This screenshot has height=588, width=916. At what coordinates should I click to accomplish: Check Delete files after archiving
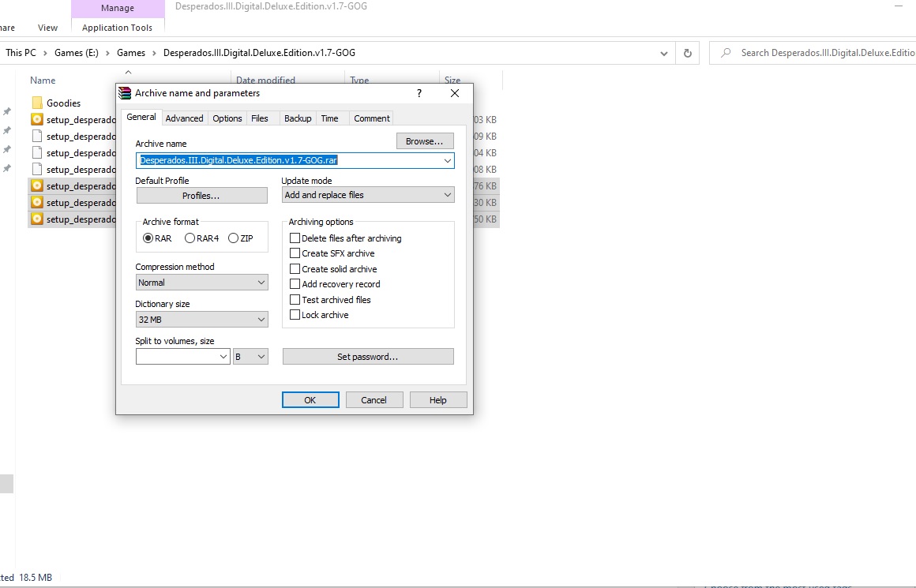click(295, 238)
